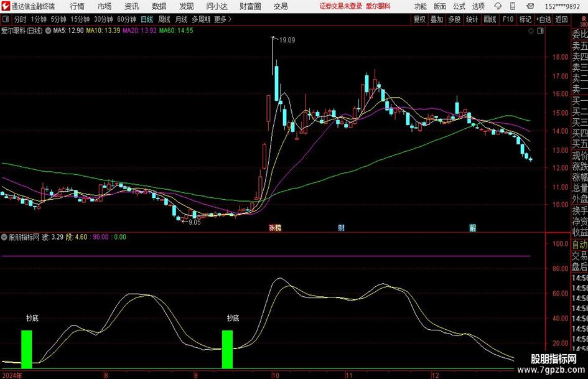Open 多周期 multi-period view
The image size is (588, 379).
pos(201,19)
